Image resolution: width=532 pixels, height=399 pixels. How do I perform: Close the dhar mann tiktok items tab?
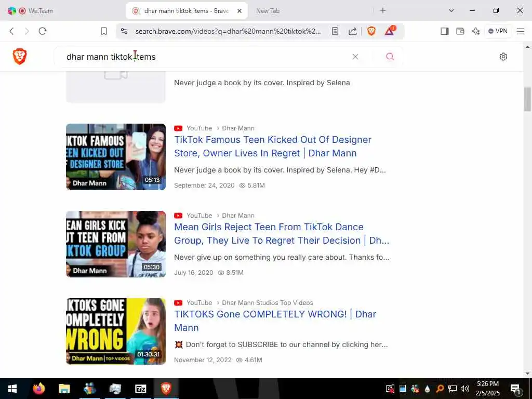tap(239, 11)
